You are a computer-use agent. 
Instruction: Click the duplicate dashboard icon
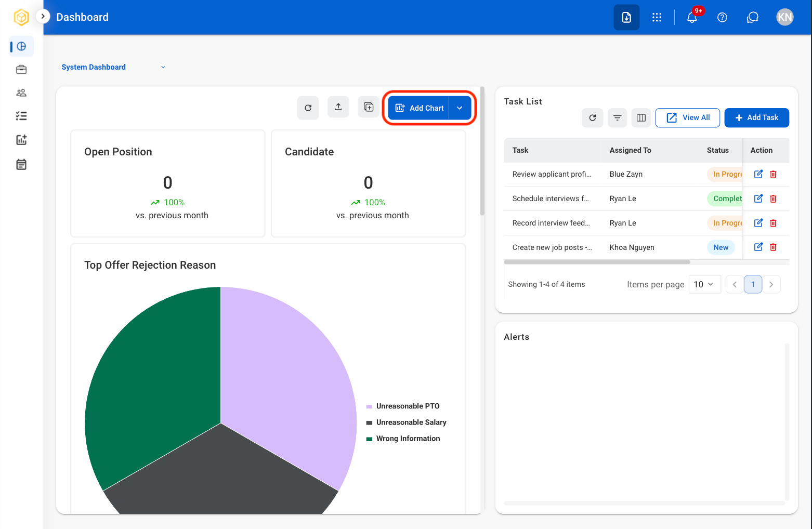pyautogui.click(x=369, y=107)
